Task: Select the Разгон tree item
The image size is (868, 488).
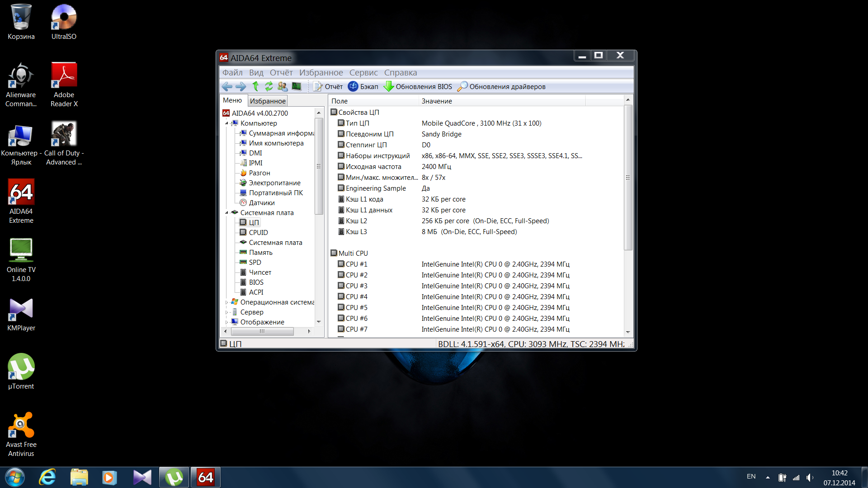Action: coord(255,173)
